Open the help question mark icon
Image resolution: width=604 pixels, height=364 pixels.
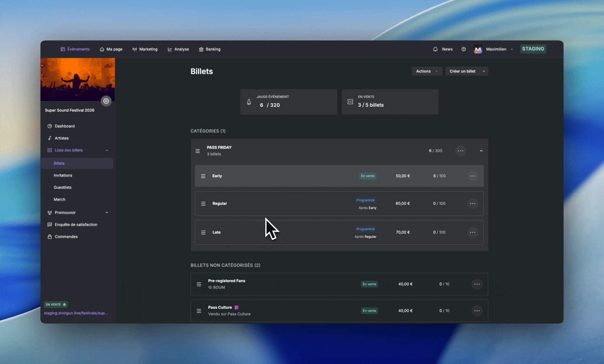click(x=464, y=49)
